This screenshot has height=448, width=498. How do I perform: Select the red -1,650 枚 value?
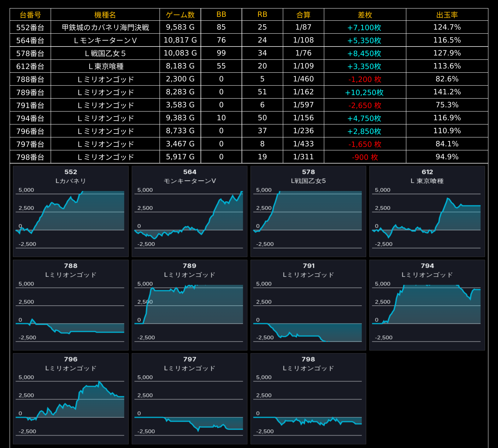point(365,144)
